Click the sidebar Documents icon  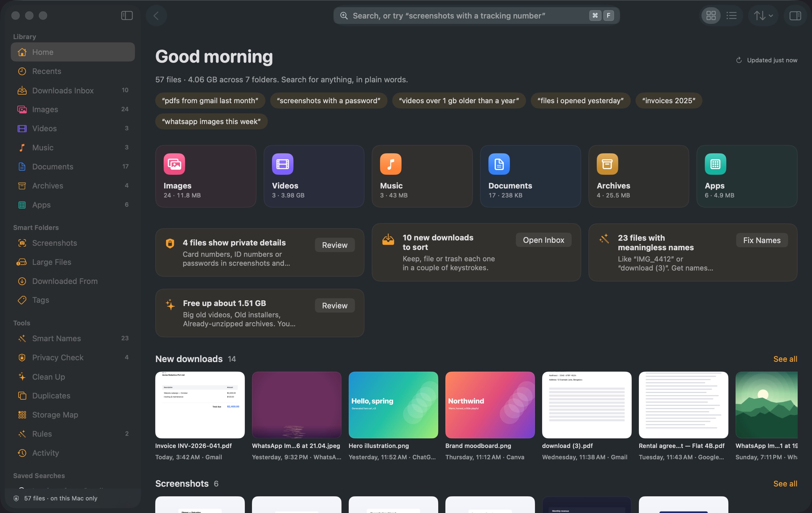coord(22,167)
